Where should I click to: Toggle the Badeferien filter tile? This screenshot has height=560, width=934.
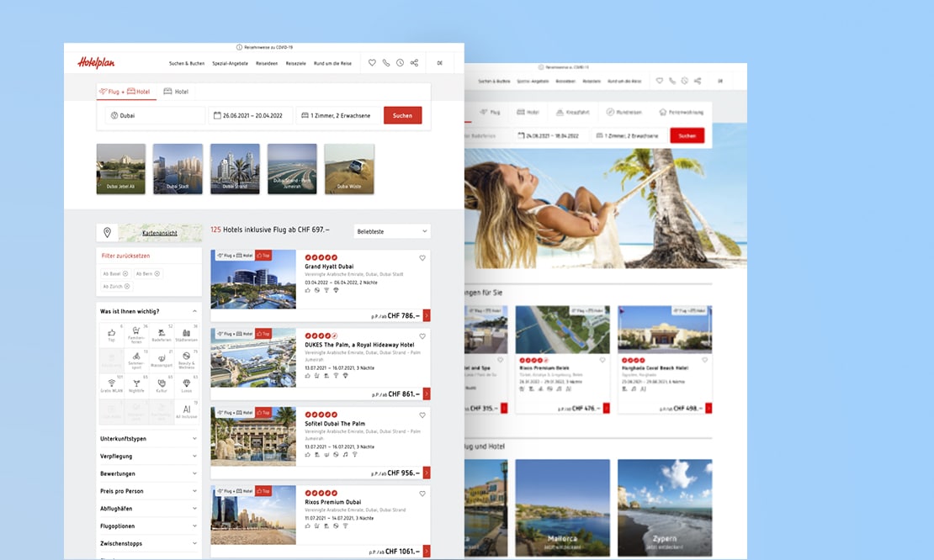tap(162, 335)
